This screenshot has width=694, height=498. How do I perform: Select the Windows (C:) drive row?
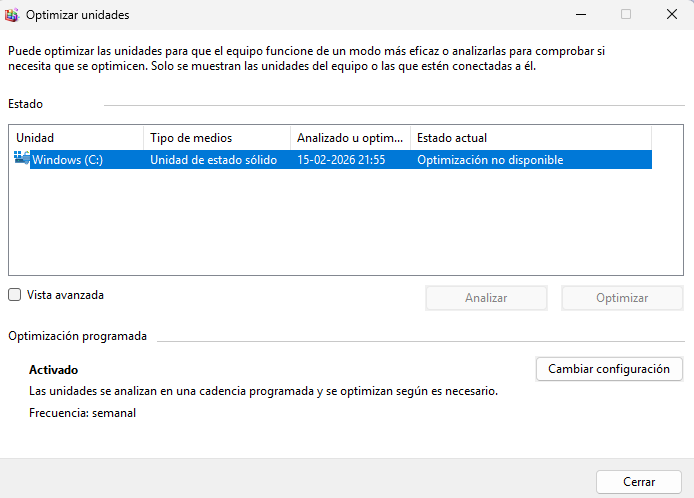[333, 160]
